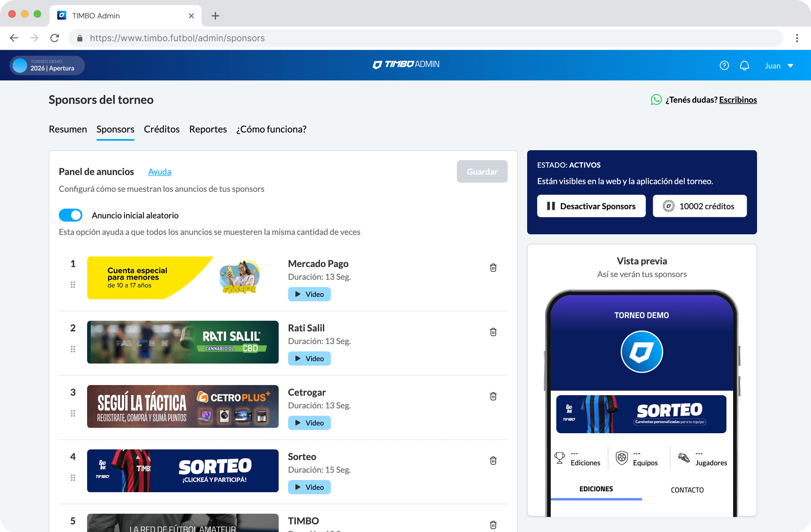Play the Mercado Pago video
Screen dimensions: 811x532
(x=310, y=294)
